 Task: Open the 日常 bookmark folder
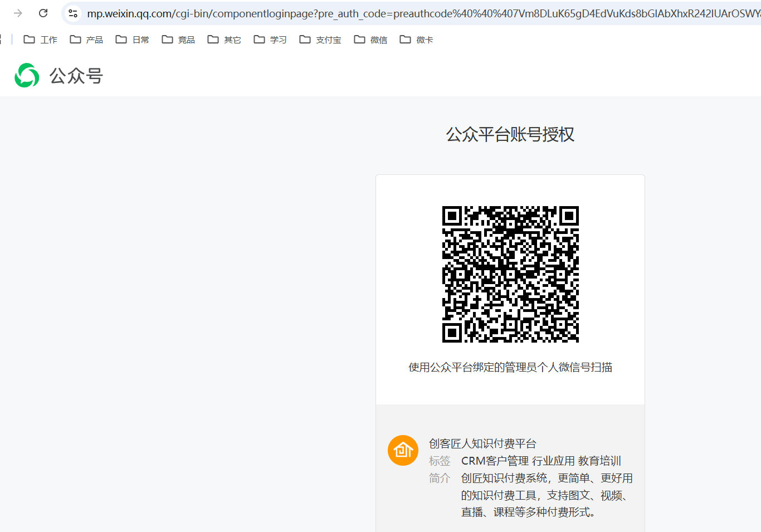[133, 40]
